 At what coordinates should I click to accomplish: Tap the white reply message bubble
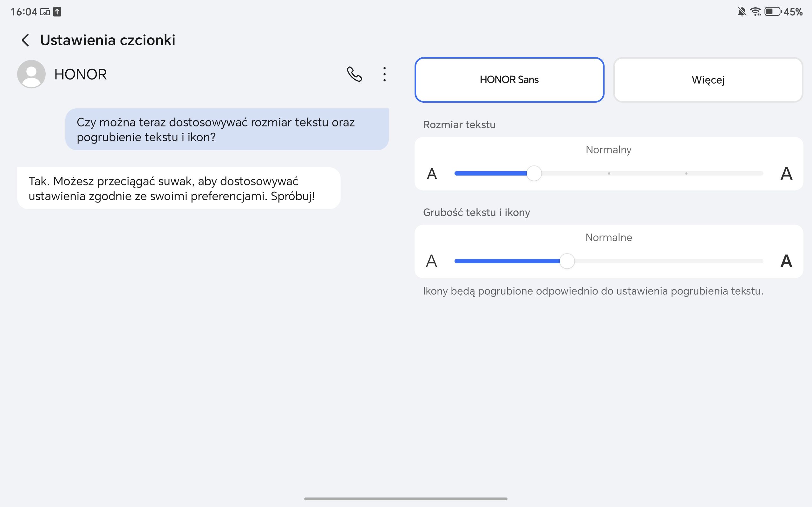[179, 189]
